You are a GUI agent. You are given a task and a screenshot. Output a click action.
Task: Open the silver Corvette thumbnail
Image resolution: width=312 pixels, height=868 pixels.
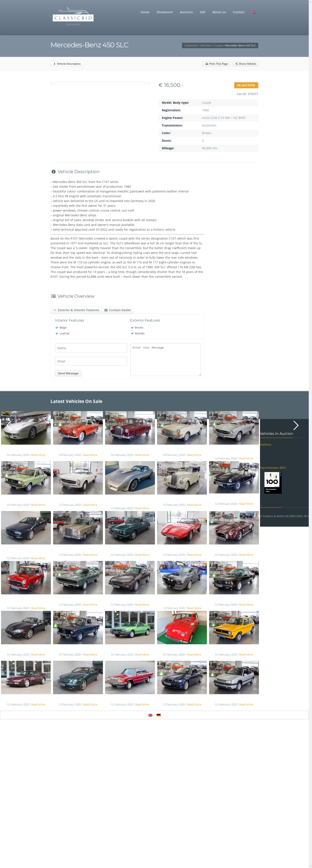point(130,478)
